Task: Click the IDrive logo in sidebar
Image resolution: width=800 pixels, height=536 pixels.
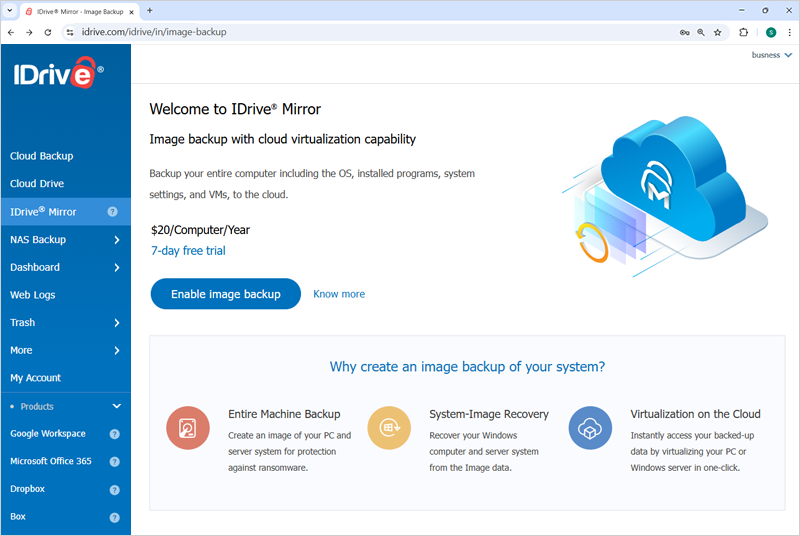Action: tap(58, 73)
